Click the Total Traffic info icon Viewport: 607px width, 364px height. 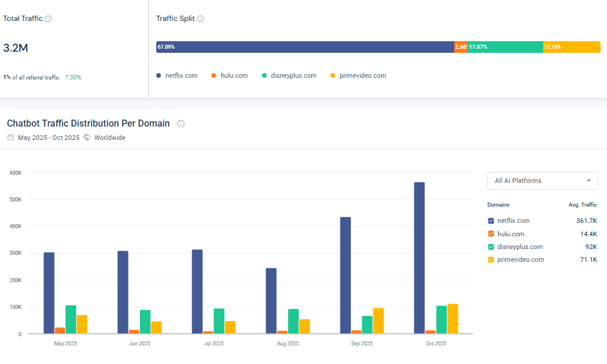tap(47, 18)
